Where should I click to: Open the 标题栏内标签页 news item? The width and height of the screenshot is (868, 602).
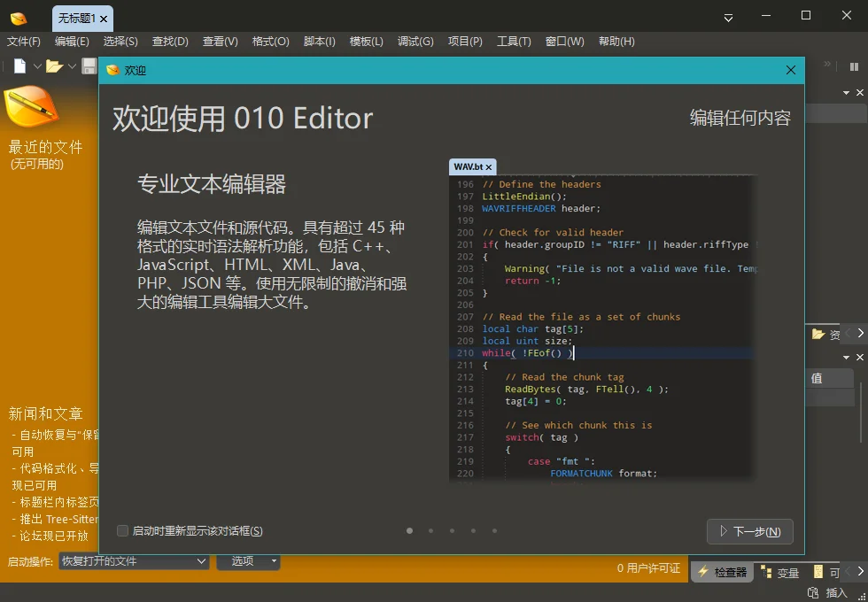pos(55,502)
